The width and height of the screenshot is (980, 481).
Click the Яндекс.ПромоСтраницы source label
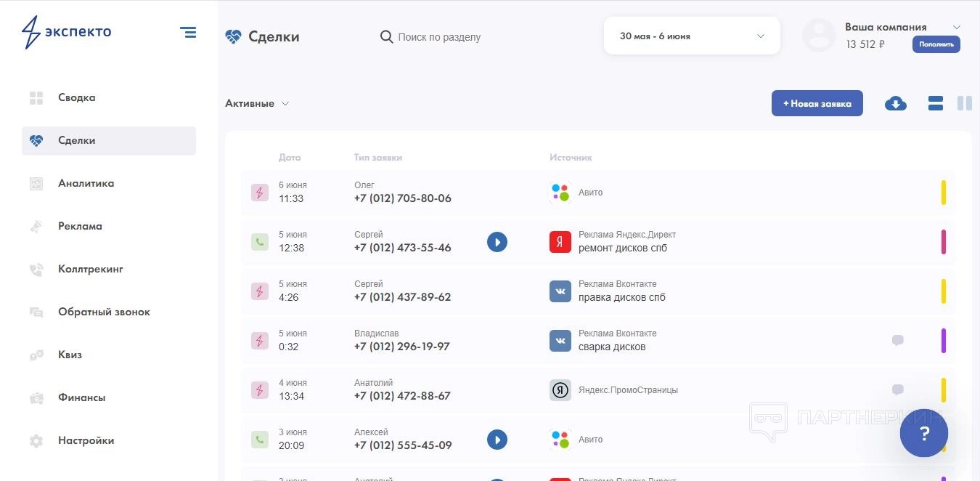pos(629,390)
